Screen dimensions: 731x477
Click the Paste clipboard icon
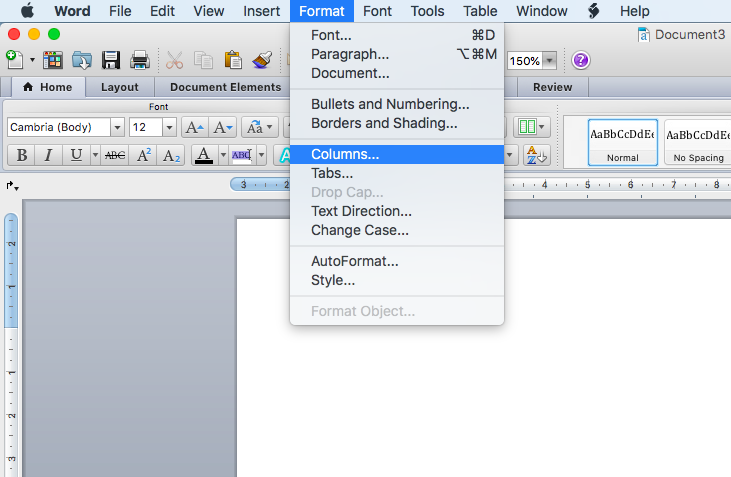234,60
